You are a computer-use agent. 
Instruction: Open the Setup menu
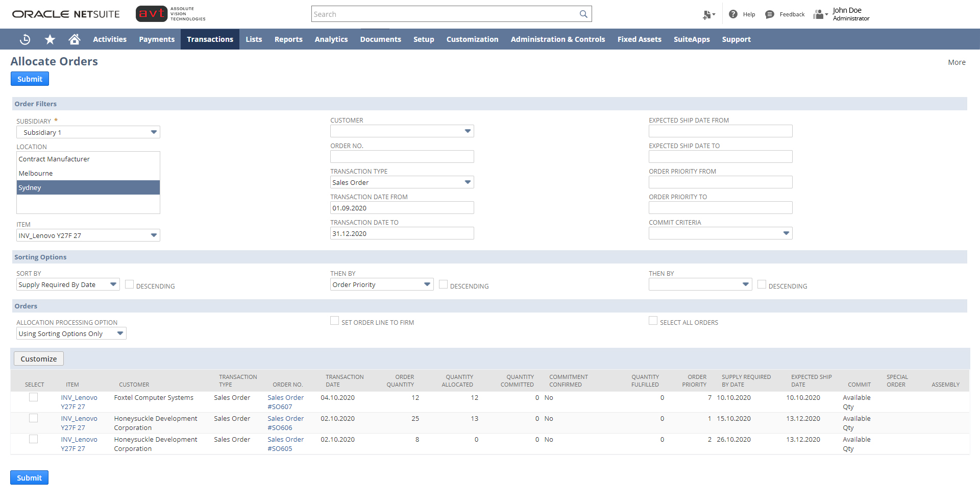[x=424, y=39]
